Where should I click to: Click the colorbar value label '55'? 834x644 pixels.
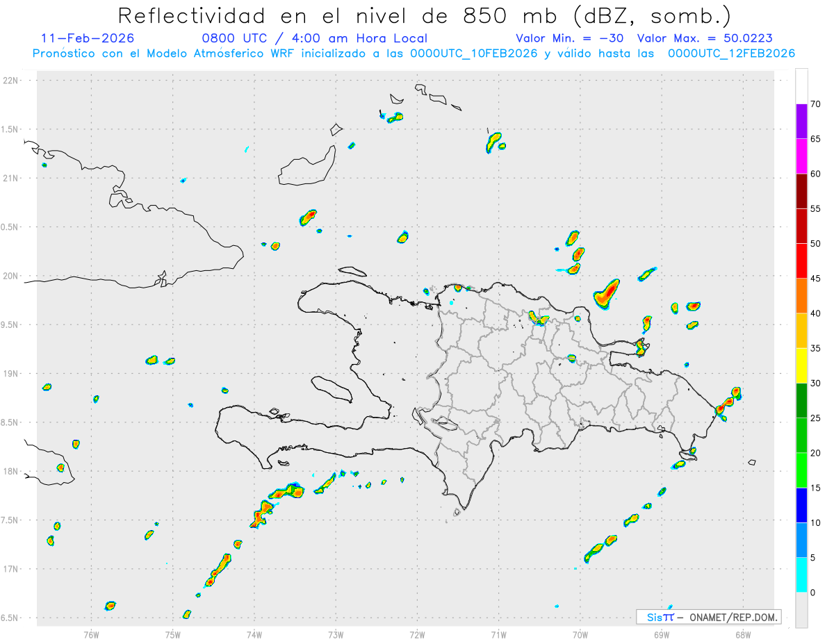click(x=816, y=208)
